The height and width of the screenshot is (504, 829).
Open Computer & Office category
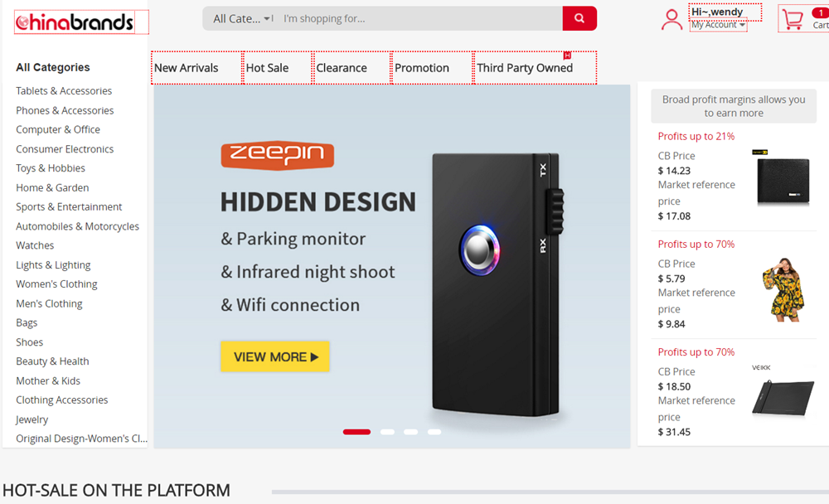point(58,129)
